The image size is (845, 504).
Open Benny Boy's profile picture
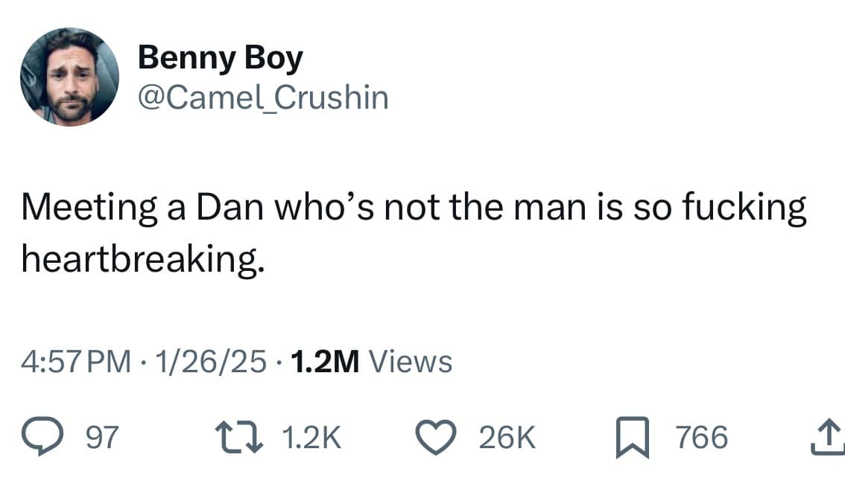(x=69, y=77)
